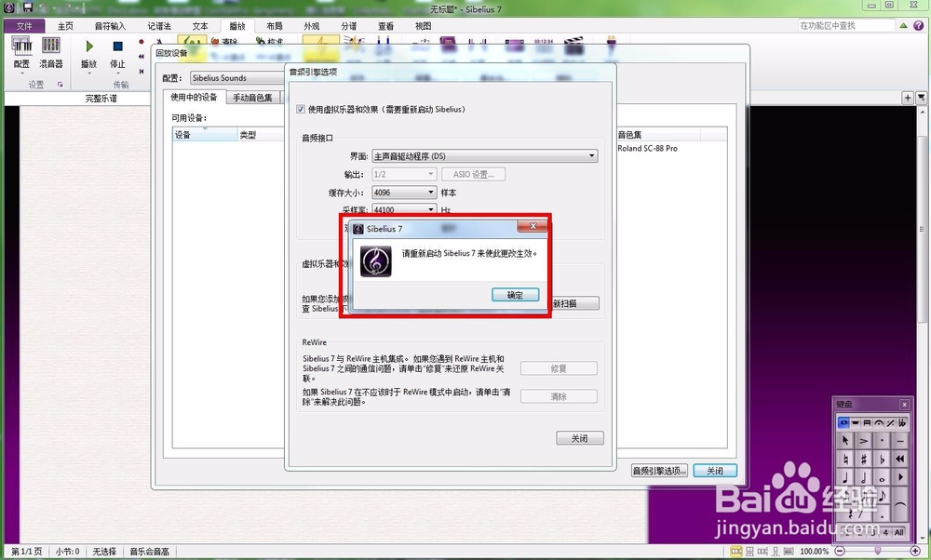The width and height of the screenshot is (931, 560).
Task: Select keypad All voices button
Action: tap(899, 533)
